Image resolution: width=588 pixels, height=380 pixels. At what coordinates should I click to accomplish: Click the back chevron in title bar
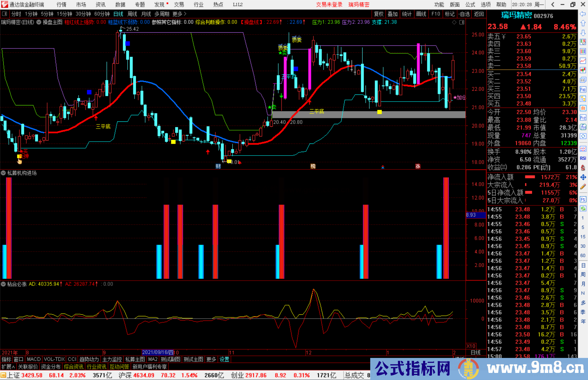point(553,4)
